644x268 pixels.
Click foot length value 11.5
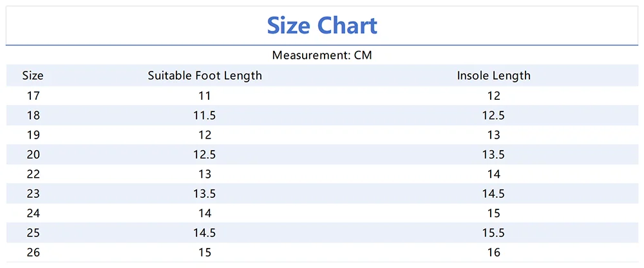click(205, 115)
